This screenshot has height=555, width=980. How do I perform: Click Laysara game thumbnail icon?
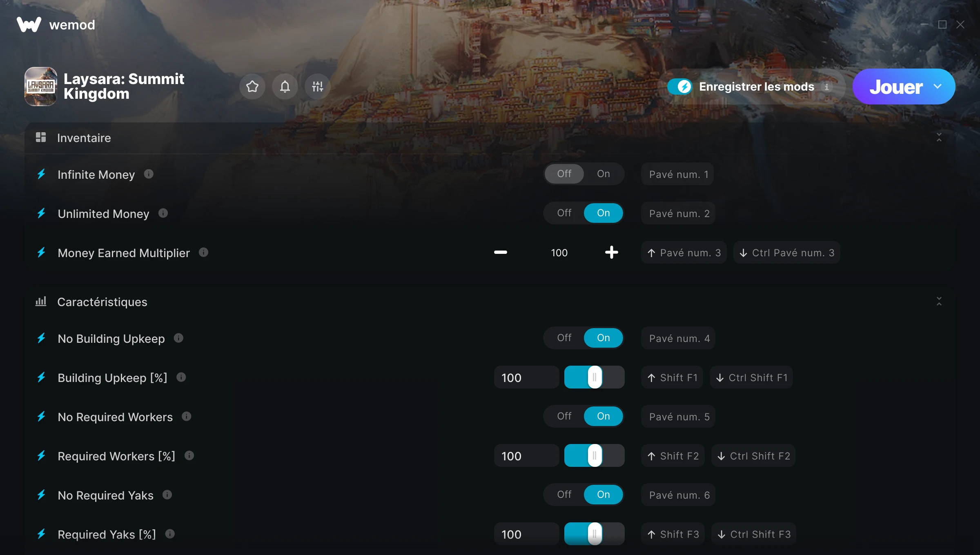tap(41, 87)
